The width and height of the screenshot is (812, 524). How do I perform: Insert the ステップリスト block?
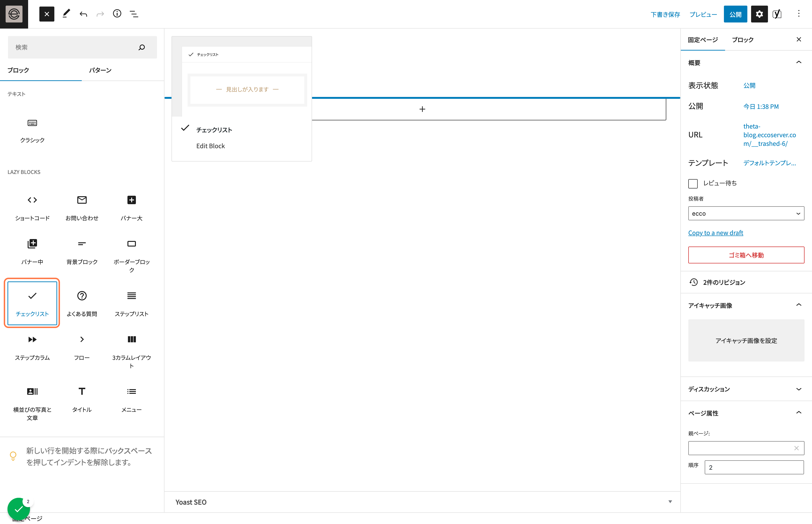[131, 303]
